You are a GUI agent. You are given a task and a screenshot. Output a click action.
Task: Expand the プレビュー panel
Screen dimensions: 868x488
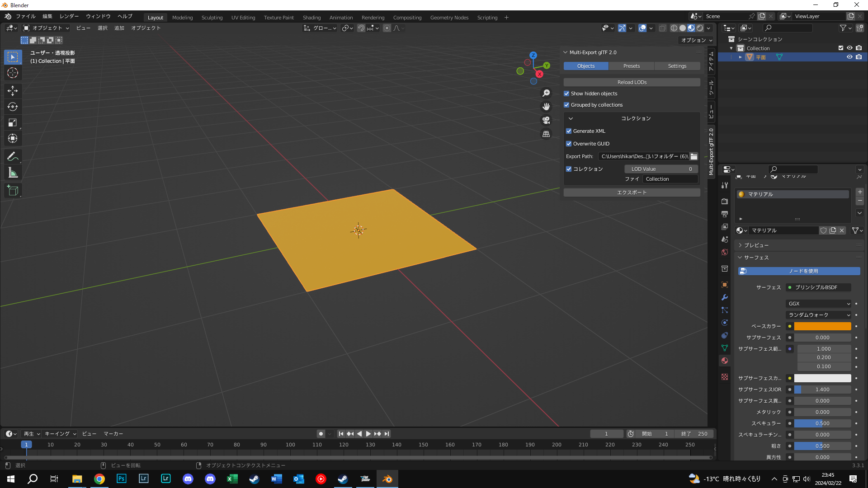(x=756, y=245)
